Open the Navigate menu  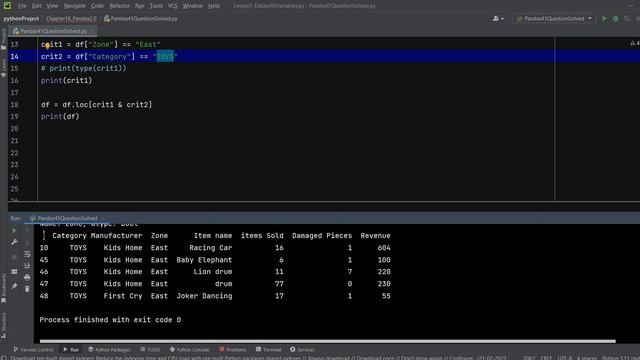pyautogui.click(x=75, y=6)
